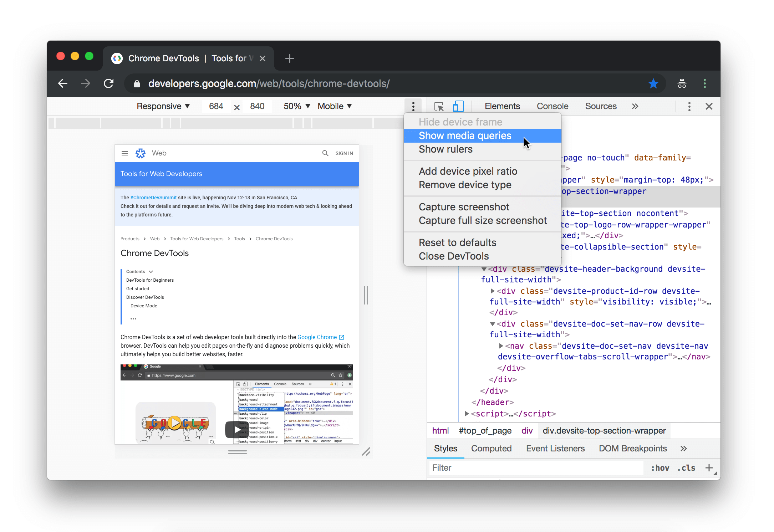Collapse the devsite-header-background div node

pyautogui.click(x=484, y=269)
